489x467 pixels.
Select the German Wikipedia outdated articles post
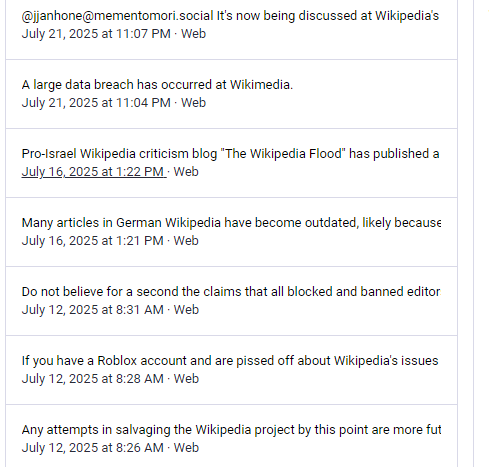(x=231, y=223)
